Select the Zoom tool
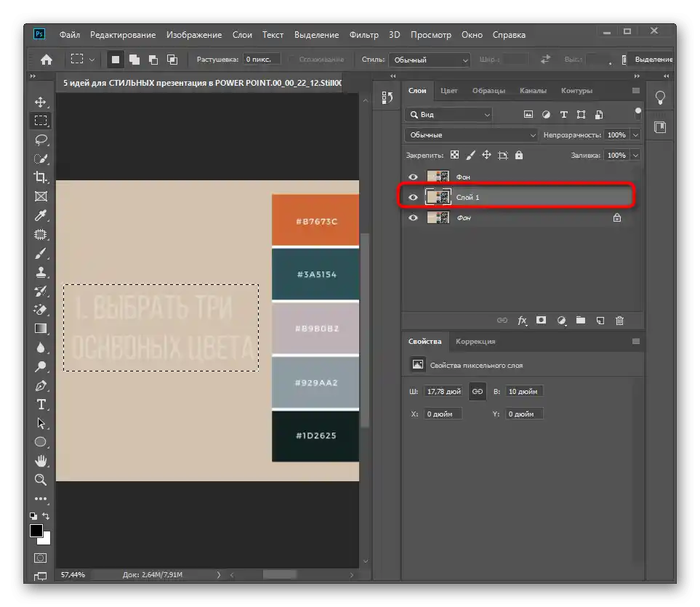The width and height of the screenshot is (700, 607). [x=41, y=480]
